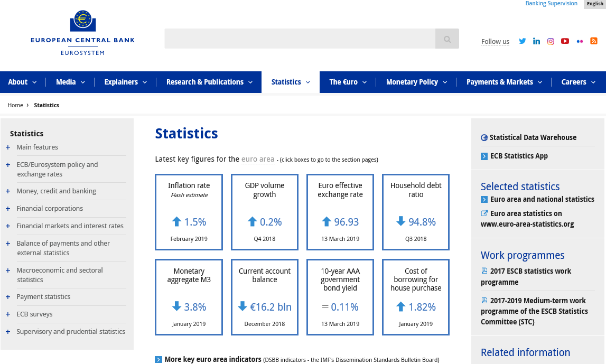The image size is (606, 364).
Task: Expand Macroeconomic and sectoral statistics
Action: pos(8,270)
